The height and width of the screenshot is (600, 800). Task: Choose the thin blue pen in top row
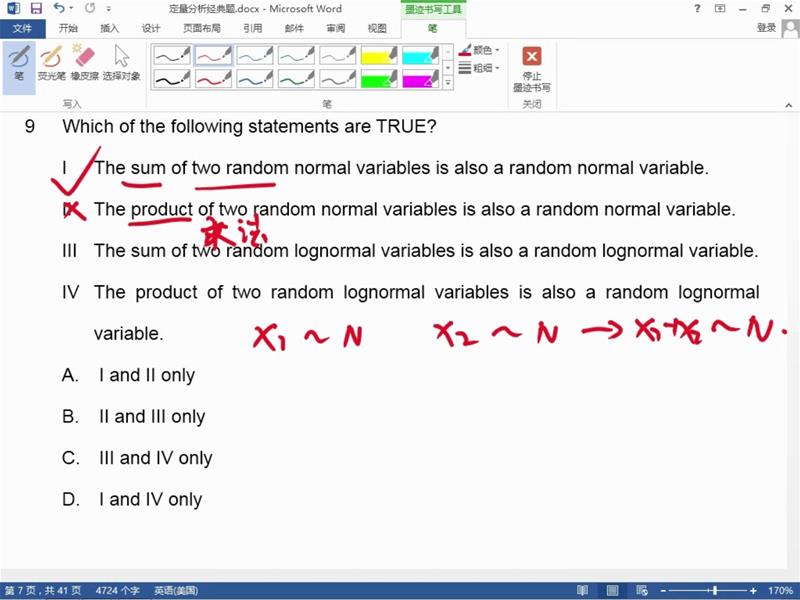click(255, 55)
